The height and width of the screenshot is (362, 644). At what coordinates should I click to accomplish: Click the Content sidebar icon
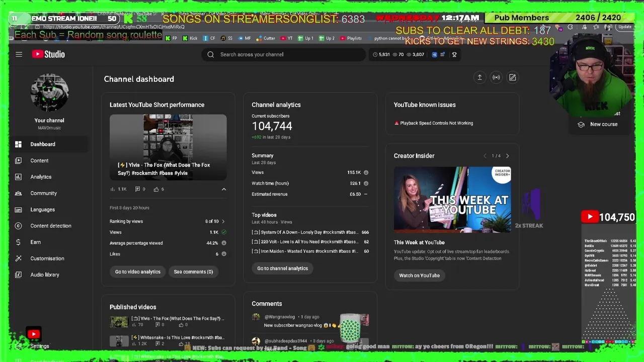[18, 160]
